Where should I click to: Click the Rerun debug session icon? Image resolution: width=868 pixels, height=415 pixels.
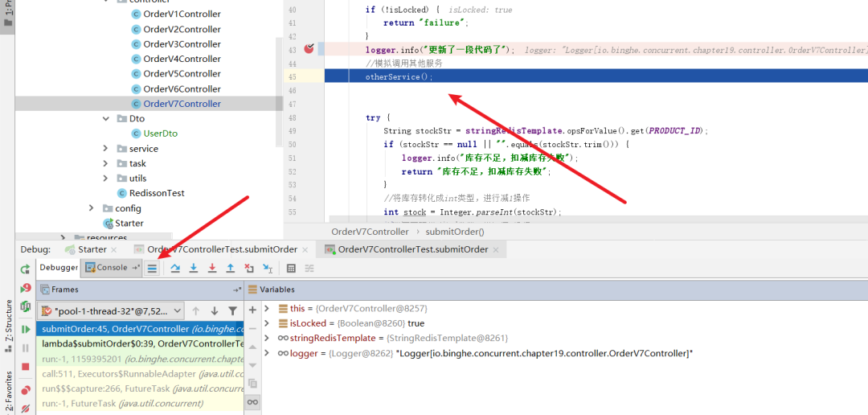click(25, 269)
